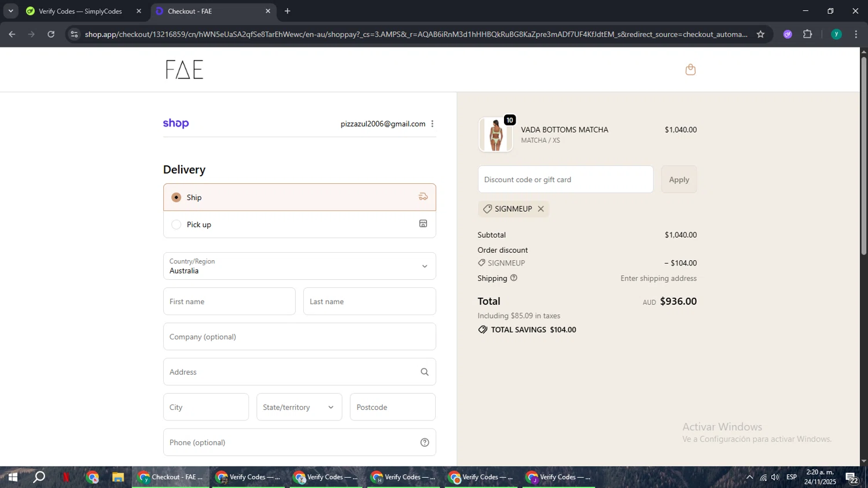Show hidden system tray icons

(749, 477)
